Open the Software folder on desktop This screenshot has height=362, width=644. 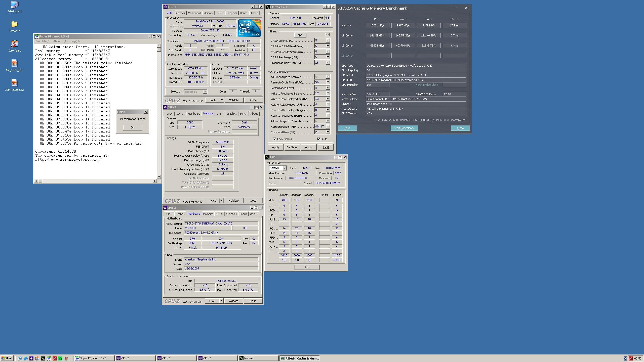pyautogui.click(x=14, y=26)
